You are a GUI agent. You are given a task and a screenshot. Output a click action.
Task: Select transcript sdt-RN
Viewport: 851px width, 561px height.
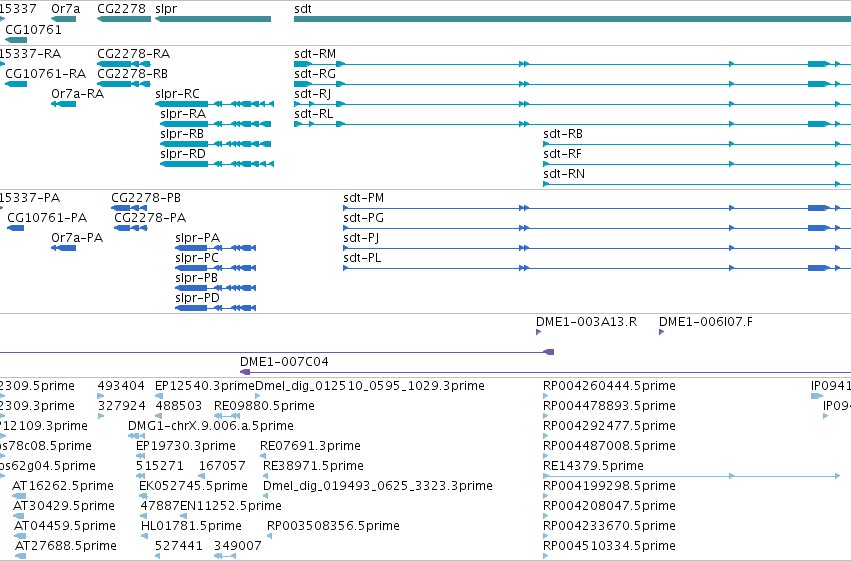point(697,184)
